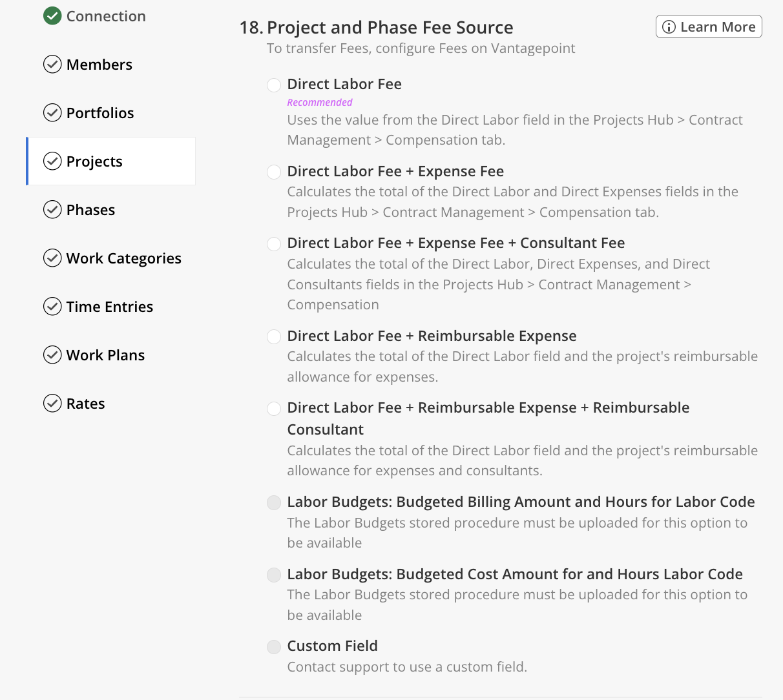Open the Projects sidebar section
Image resolution: width=783 pixels, height=700 pixels.
(94, 161)
